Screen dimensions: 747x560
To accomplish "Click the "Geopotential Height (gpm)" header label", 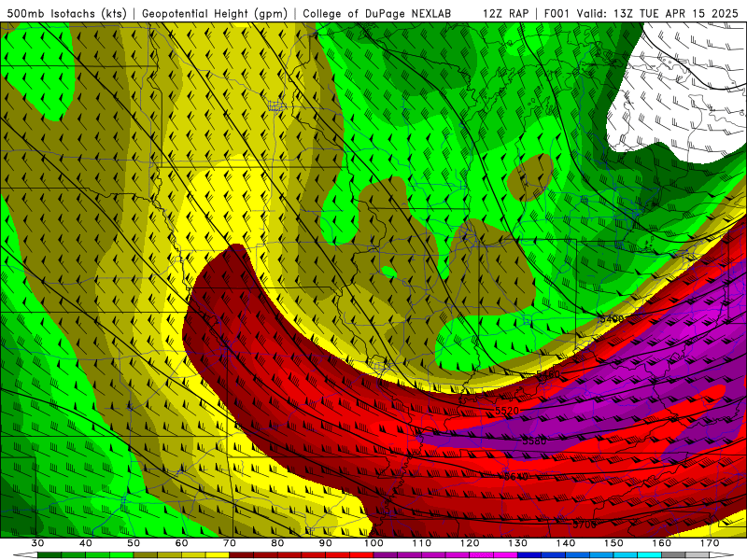I will coord(215,13).
